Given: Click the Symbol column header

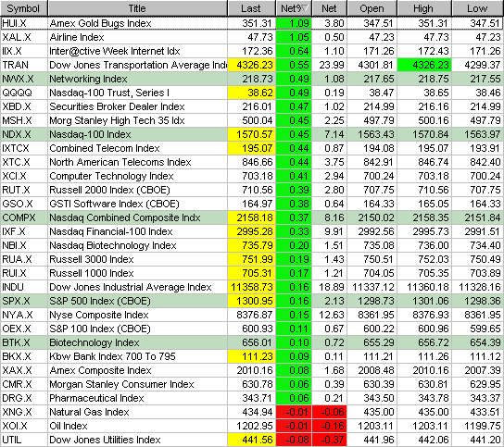Looking at the screenshot, I should point(24,8).
